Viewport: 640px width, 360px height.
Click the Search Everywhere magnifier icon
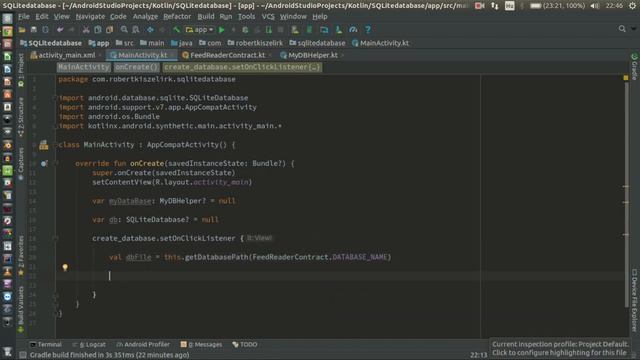(622, 29)
